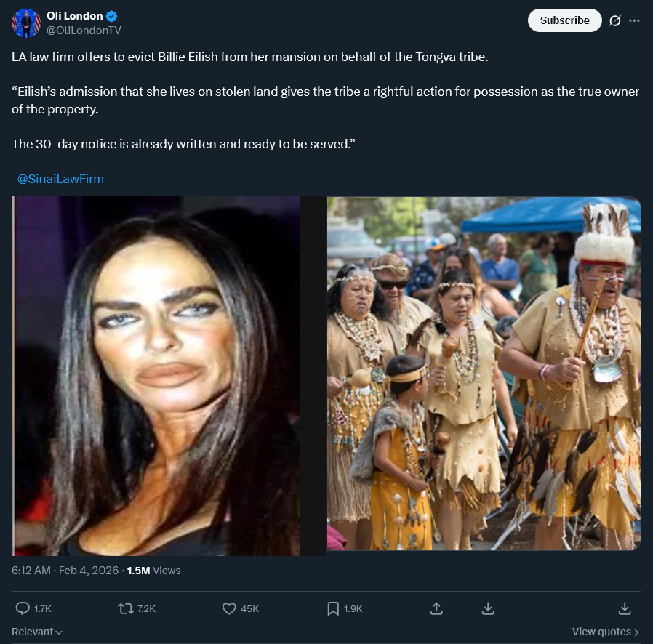The height and width of the screenshot is (644, 653).
Task: Click the reply speech bubble icon
Action: coord(23,608)
